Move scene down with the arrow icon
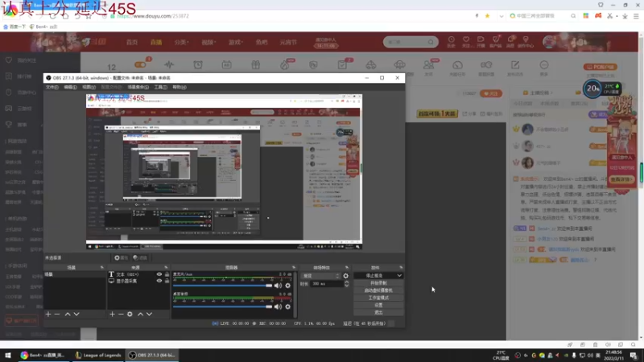 pos(76,314)
